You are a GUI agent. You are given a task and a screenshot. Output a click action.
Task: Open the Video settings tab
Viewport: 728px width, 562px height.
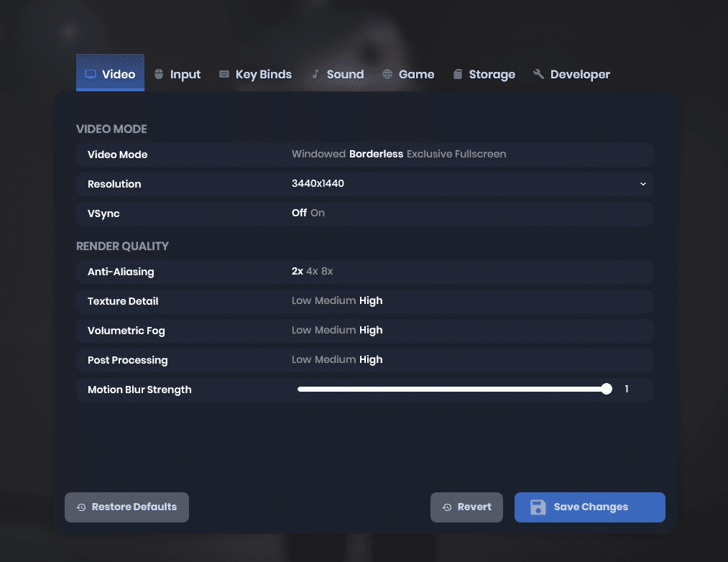click(110, 73)
